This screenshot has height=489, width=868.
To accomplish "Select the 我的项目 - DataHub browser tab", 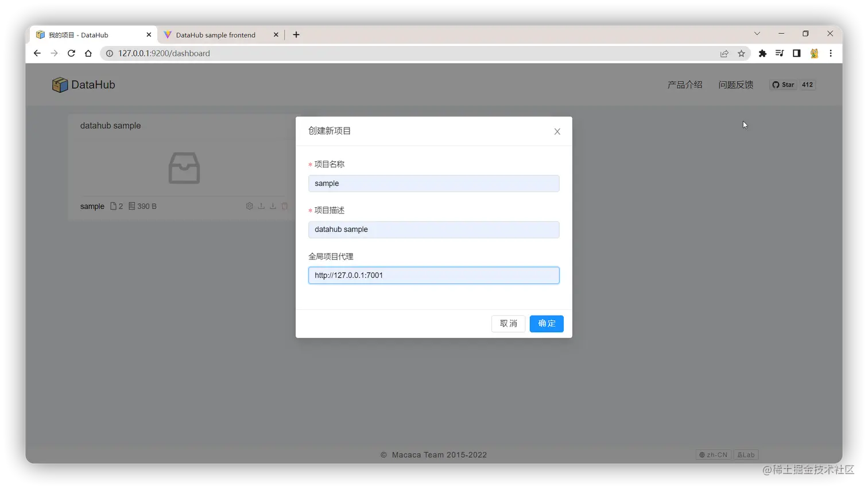I will click(78, 35).
